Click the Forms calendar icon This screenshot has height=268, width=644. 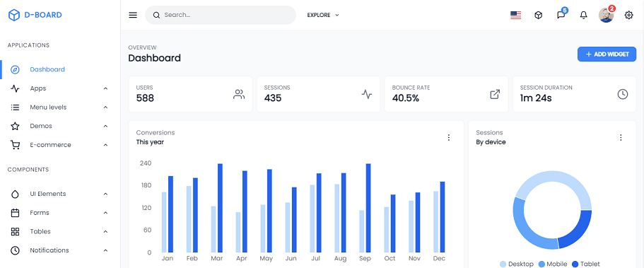pos(15,213)
